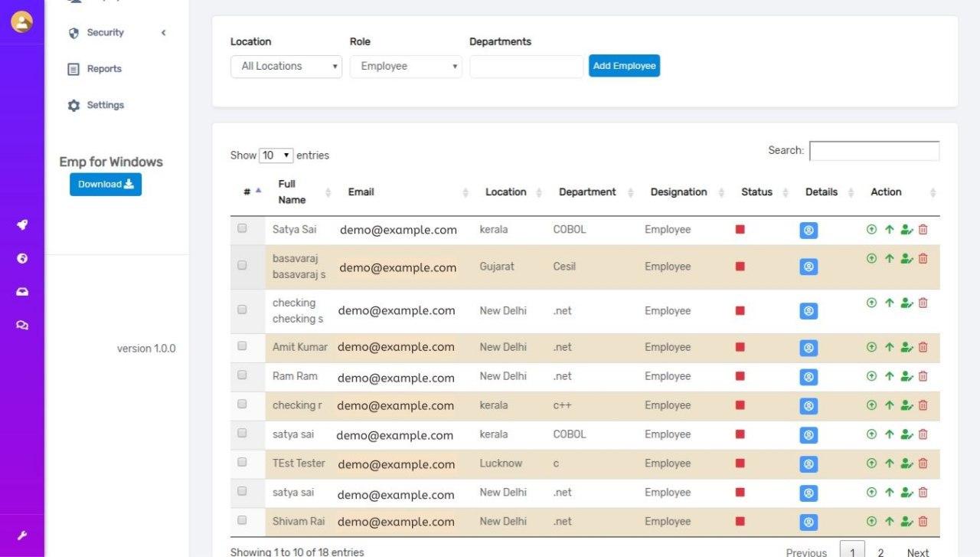Screen dimensions: 980x557
Task: Open the Role dropdown showing Employee
Action: [406, 67]
